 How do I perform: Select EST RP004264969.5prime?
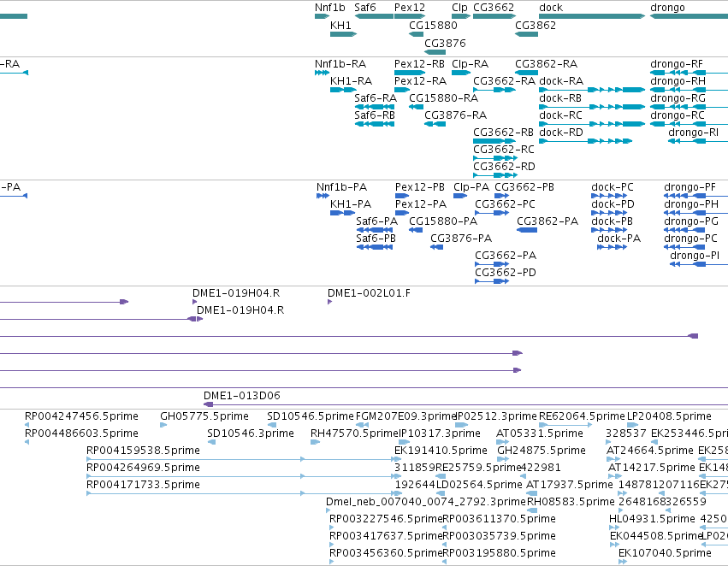(x=143, y=467)
